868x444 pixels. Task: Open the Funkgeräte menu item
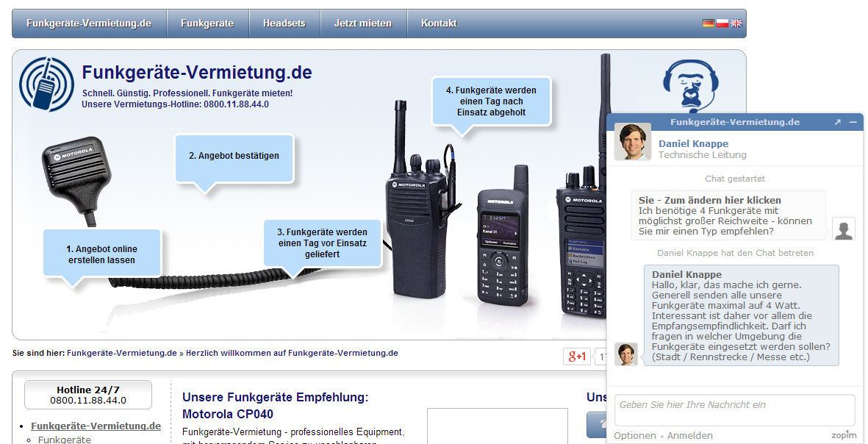point(207,24)
